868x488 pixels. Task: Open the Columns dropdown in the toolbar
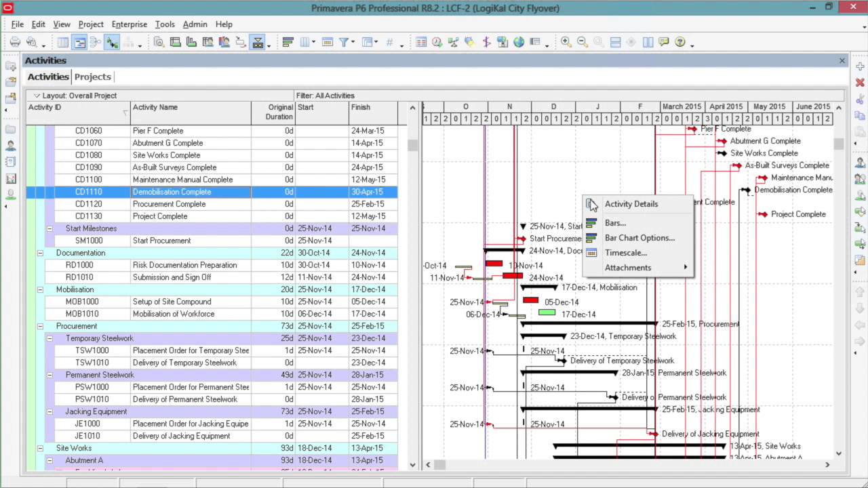(307, 42)
